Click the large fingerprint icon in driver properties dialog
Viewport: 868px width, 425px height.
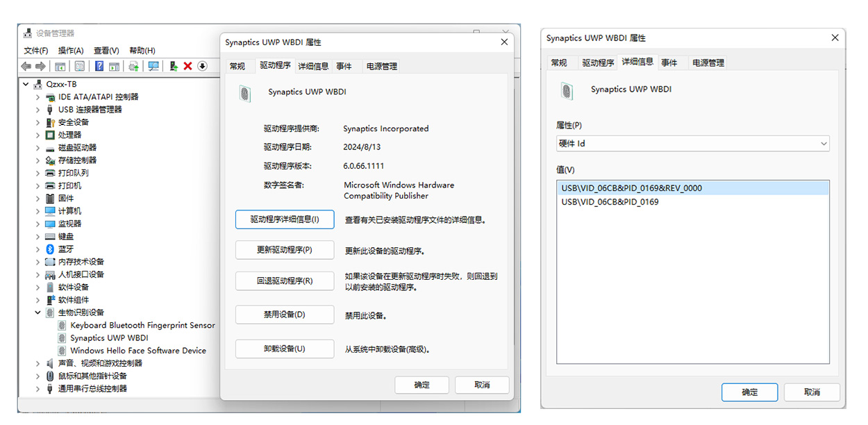pos(244,94)
